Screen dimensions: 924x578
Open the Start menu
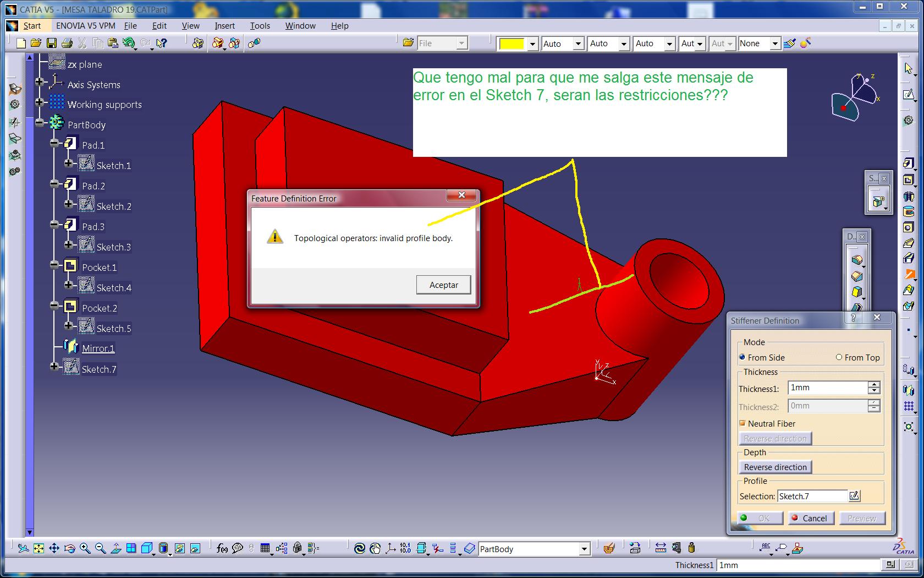click(32, 26)
